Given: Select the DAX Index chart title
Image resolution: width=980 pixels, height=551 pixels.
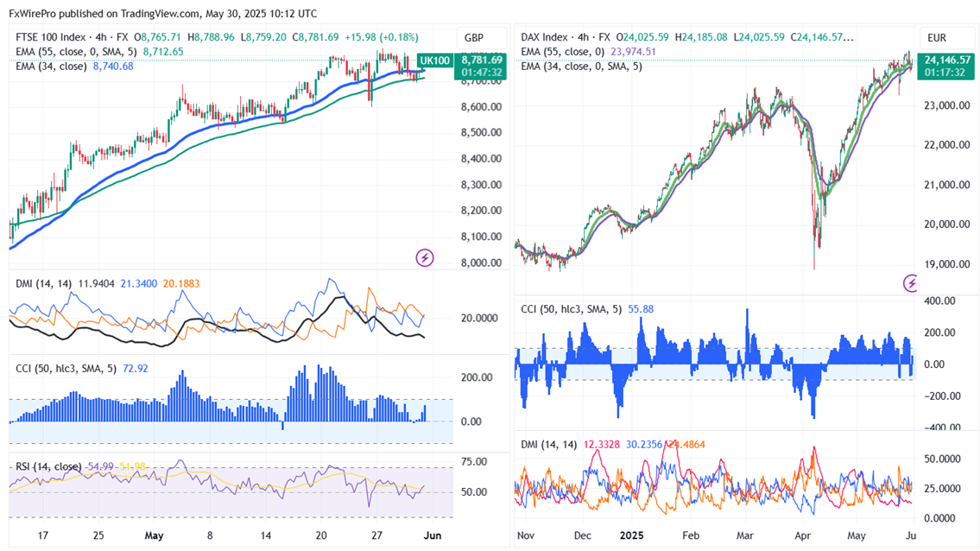Looking at the screenshot, I should click(x=550, y=38).
